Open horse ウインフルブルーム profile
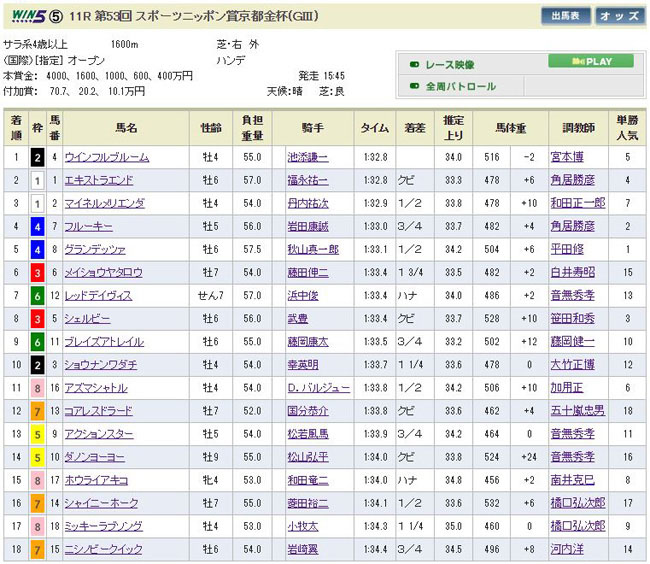Viewport: 650px width, 564px height. pos(106,157)
